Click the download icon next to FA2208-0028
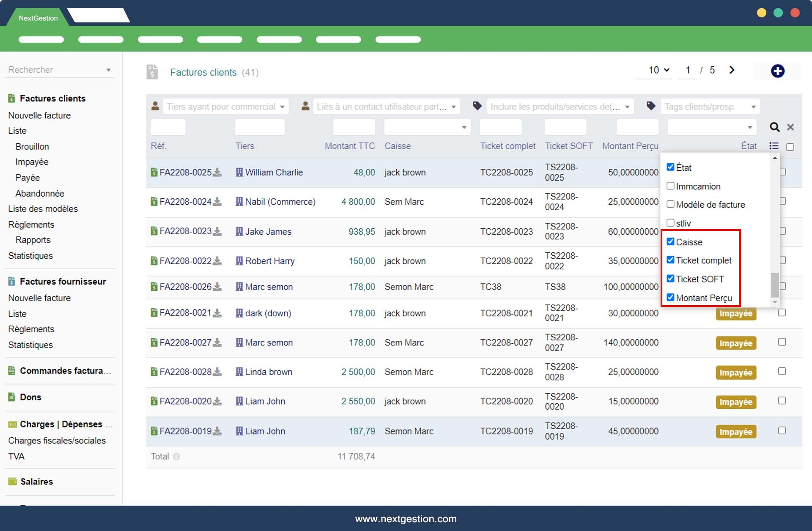This screenshot has height=531, width=812. pos(217,372)
